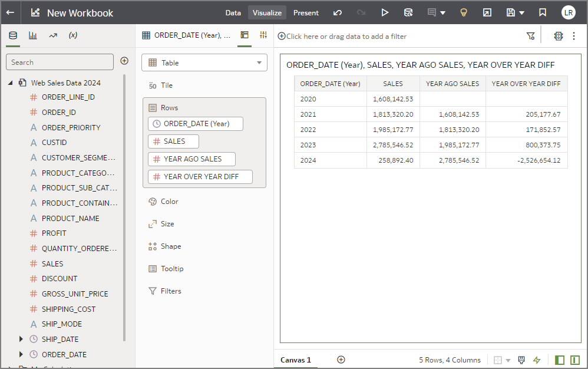
Task: Trigger Auto Insights with the lightning icon
Action: point(537,360)
